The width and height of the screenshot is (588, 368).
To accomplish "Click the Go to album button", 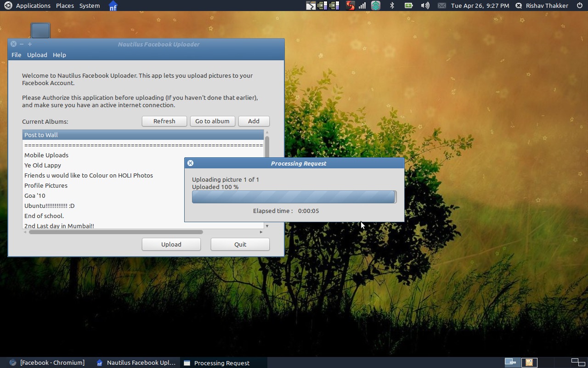I will click(x=212, y=121).
